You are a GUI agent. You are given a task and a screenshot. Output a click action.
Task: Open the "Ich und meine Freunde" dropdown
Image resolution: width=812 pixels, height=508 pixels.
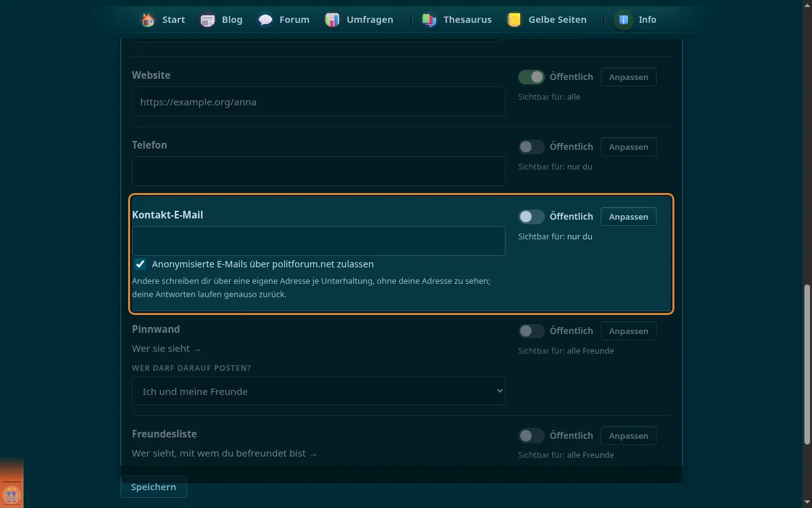point(318,391)
